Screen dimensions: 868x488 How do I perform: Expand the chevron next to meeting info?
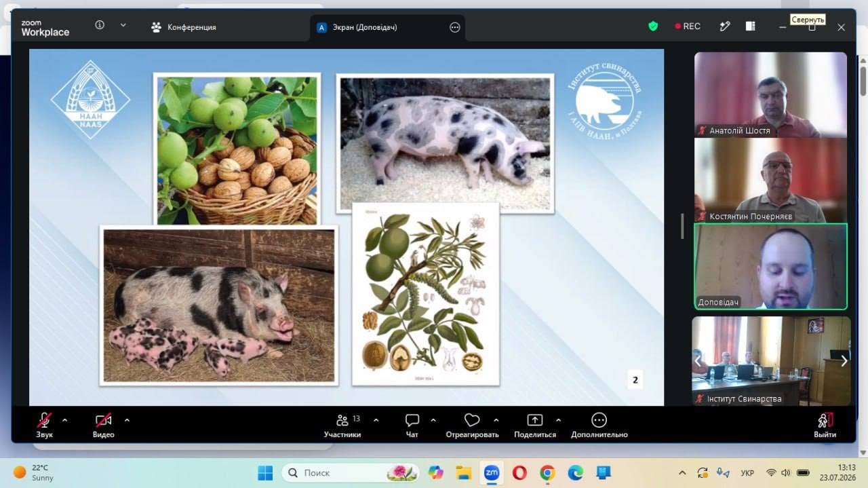tap(123, 25)
